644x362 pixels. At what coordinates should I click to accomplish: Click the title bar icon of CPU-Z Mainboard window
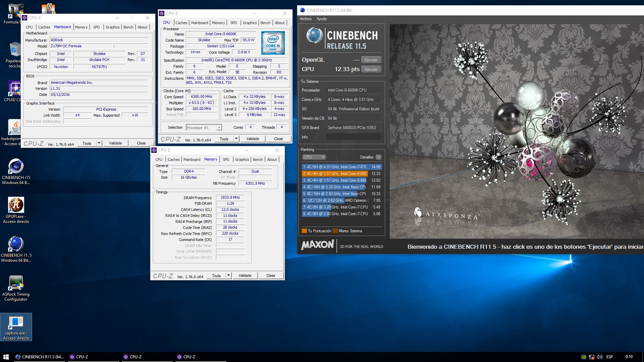[x=25, y=18]
